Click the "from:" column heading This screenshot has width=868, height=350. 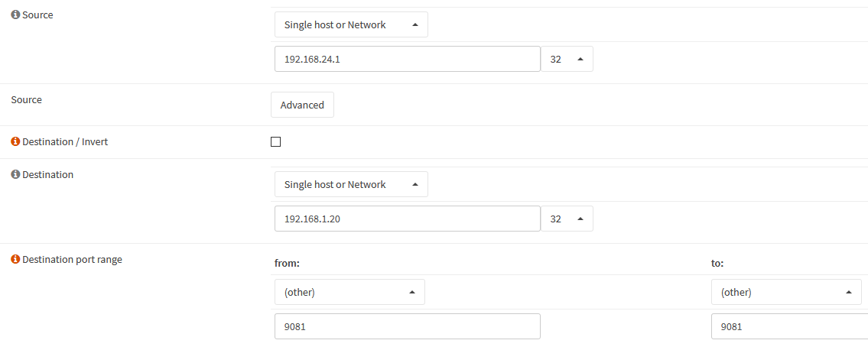pos(287,263)
